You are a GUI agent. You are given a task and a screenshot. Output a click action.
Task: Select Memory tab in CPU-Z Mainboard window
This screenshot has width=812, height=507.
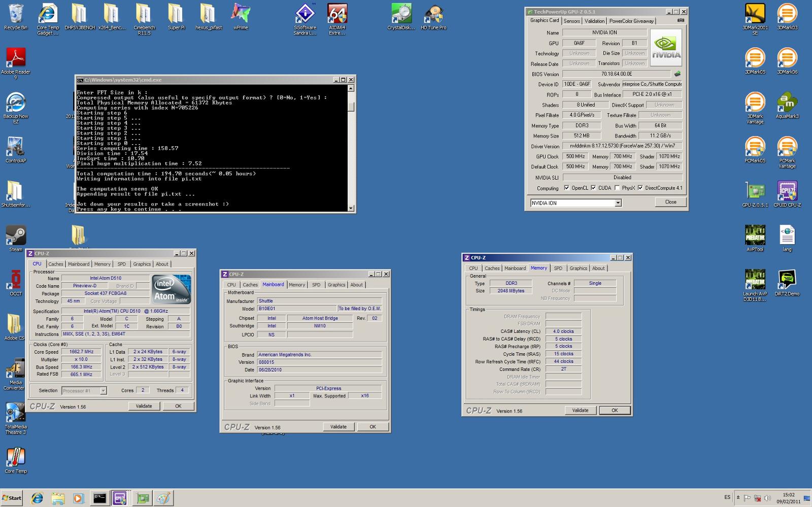pyautogui.click(x=297, y=285)
